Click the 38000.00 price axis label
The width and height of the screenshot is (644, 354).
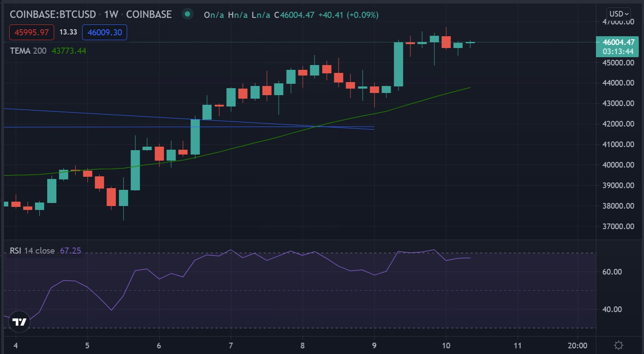pos(618,206)
